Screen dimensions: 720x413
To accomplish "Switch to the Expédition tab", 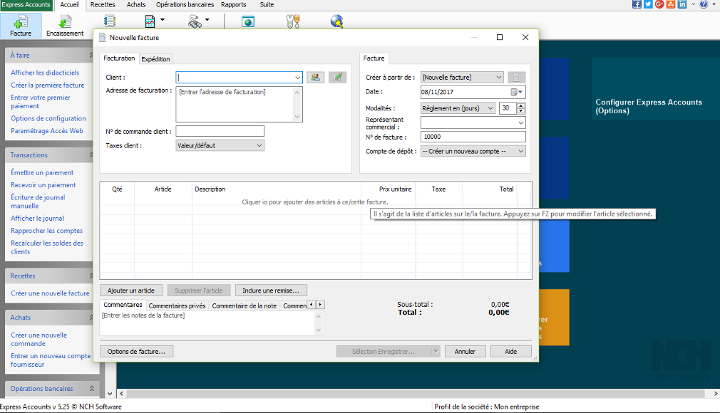I will (156, 59).
